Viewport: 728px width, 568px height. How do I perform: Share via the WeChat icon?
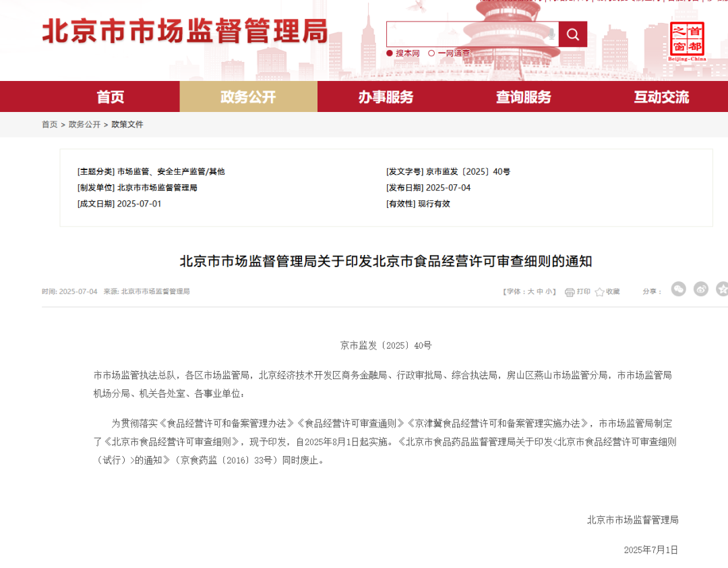pyautogui.click(x=678, y=289)
